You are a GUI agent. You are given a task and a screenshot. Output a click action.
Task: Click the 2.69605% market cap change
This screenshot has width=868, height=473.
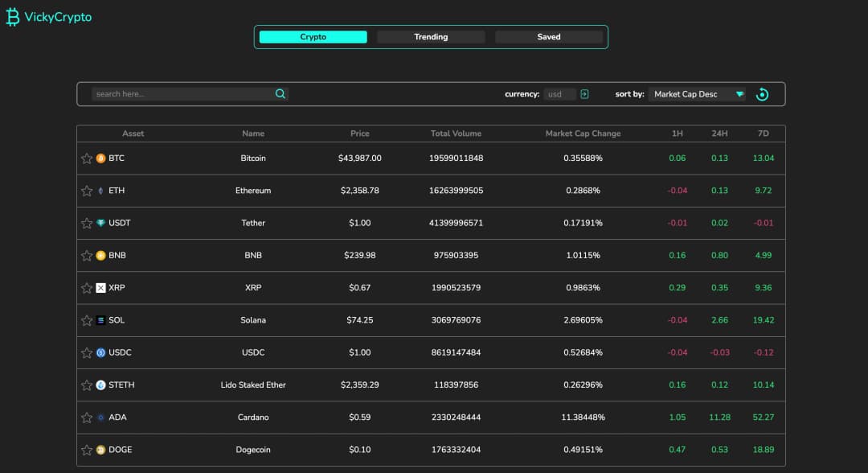pos(583,320)
